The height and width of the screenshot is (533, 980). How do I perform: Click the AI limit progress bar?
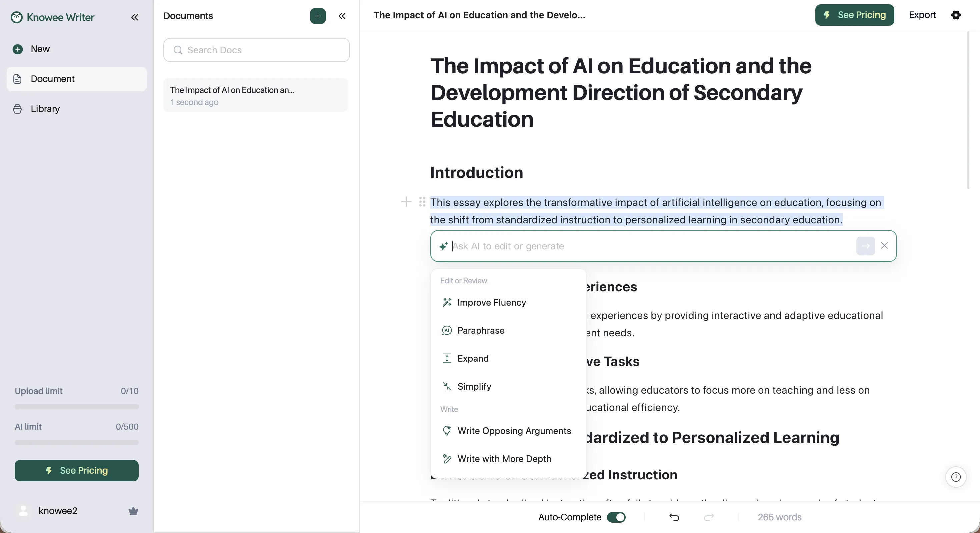(x=76, y=442)
